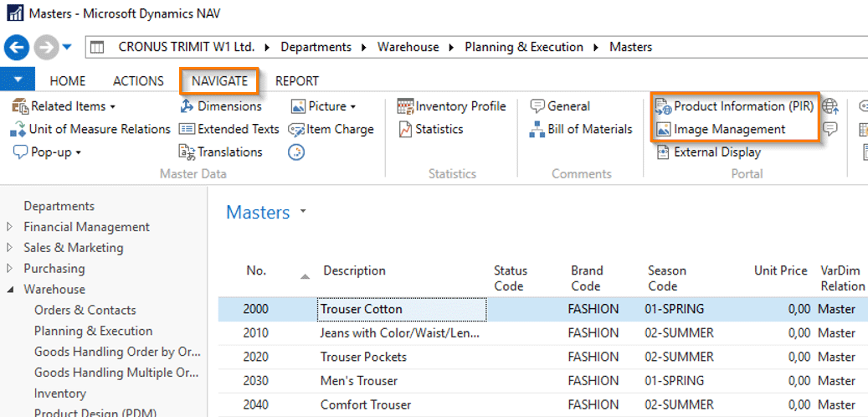Switch to the ACTIONS ribbon tab

click(138, 81)
